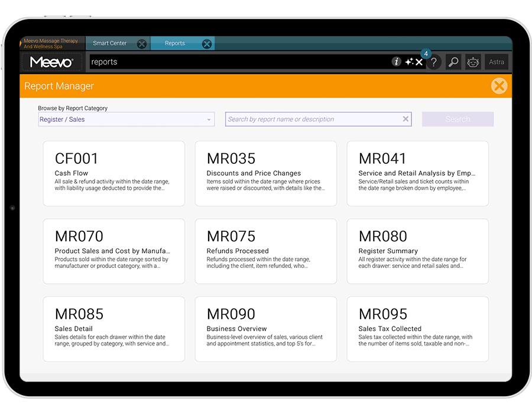Click the notification badge showing 4
Image resolution: width=532 pixels, height=414 pixels.
point(426,54)
